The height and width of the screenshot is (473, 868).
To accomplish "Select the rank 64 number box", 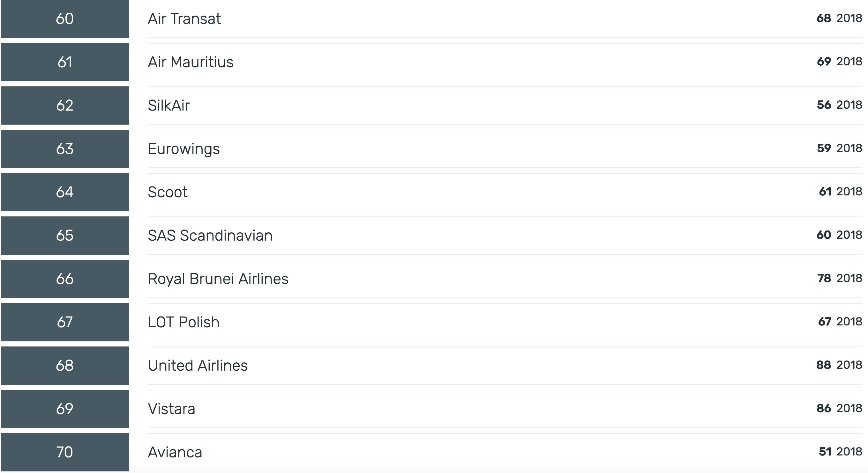I will (x=65, y=192).
